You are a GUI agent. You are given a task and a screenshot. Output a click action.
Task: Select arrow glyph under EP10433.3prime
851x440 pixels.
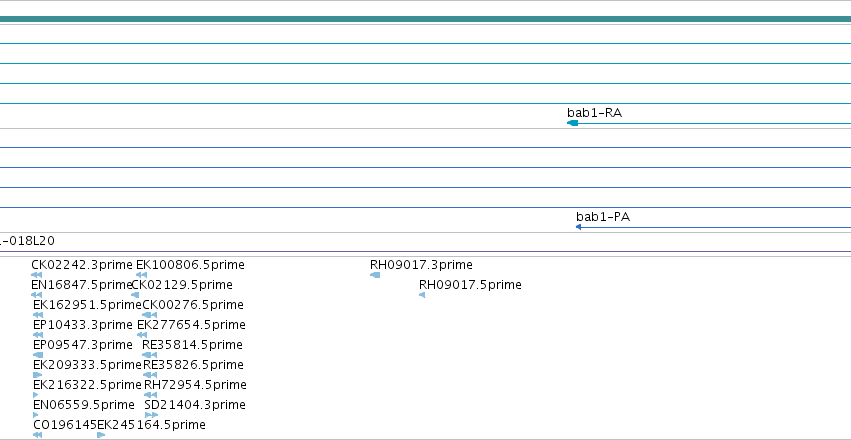[38, 335]
